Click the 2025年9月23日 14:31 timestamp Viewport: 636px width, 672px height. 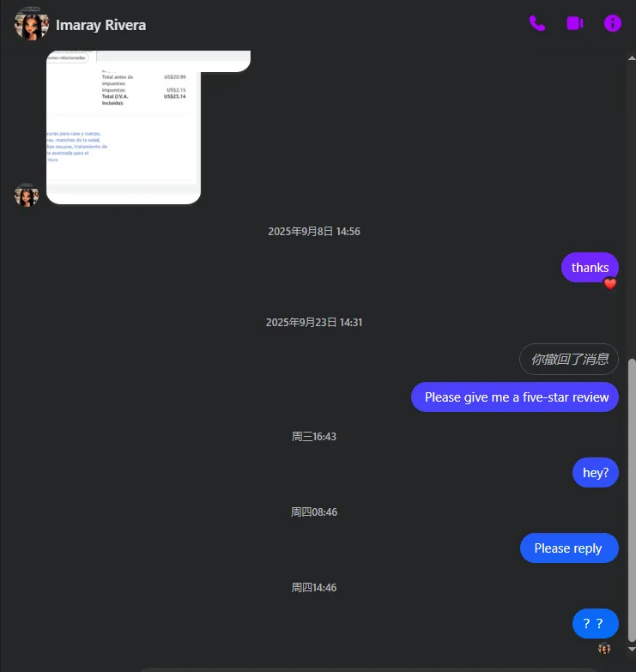point(314,323)
